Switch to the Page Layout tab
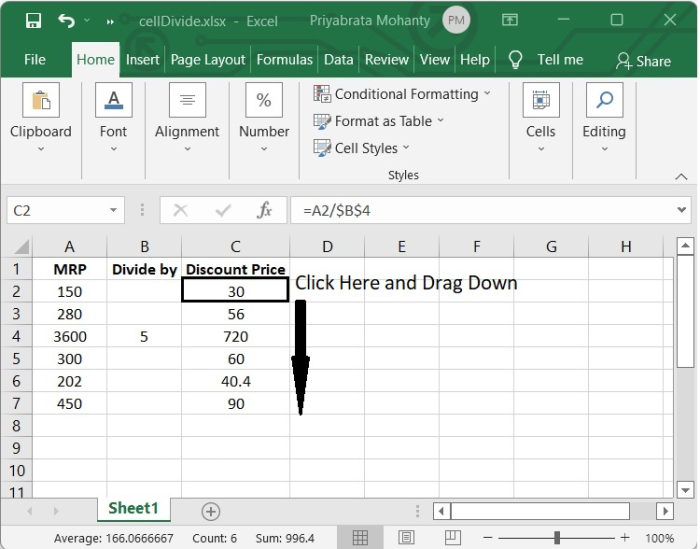Screen dimensions: 700x549 208,60
